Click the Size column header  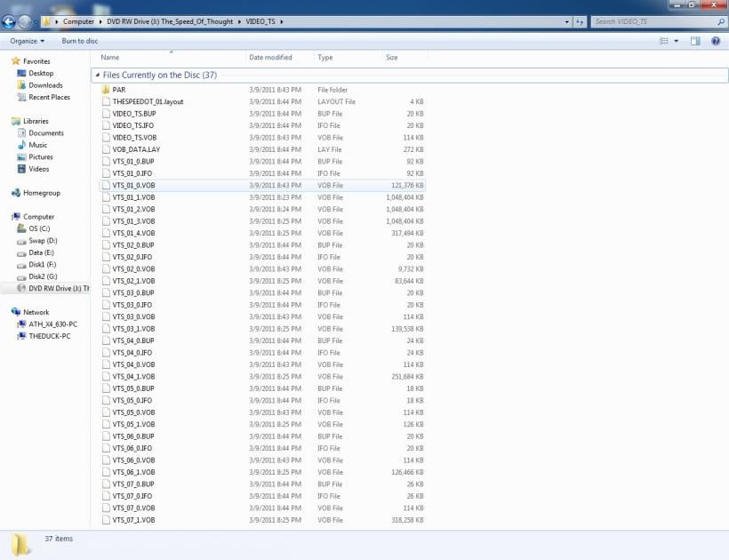(x=392, y=57)
